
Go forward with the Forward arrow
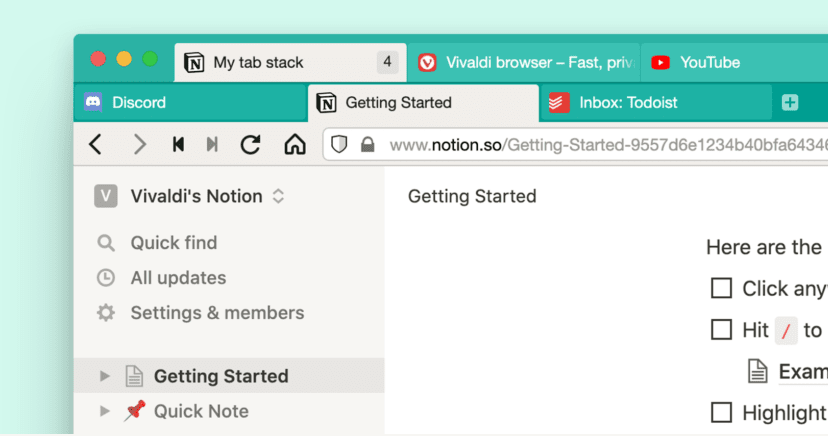[x=139, y=144]
